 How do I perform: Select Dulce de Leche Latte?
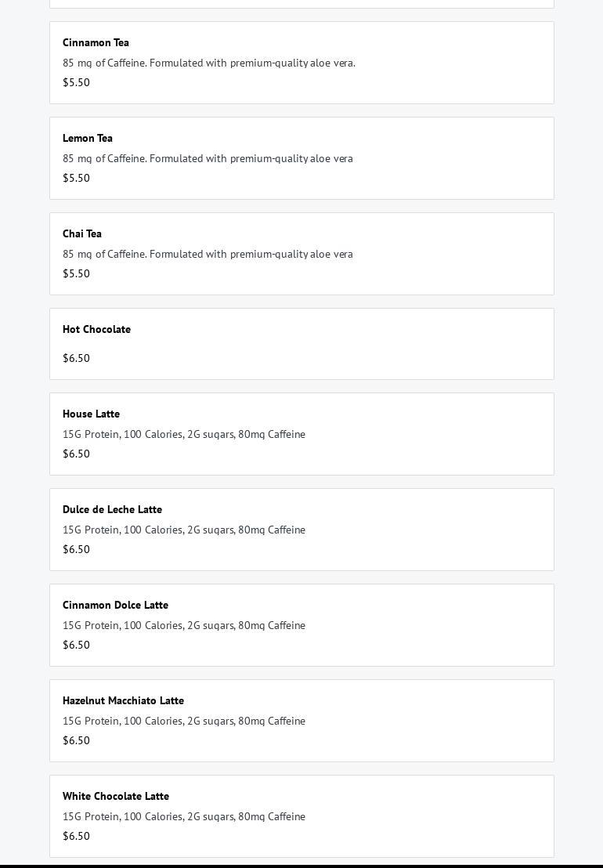112,509
